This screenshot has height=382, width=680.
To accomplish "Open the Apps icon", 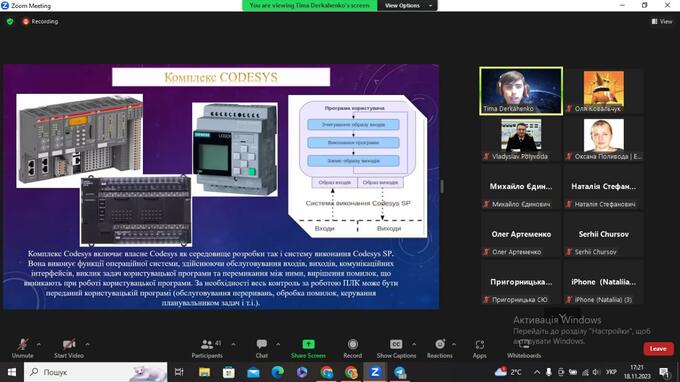I will [480, 344].
